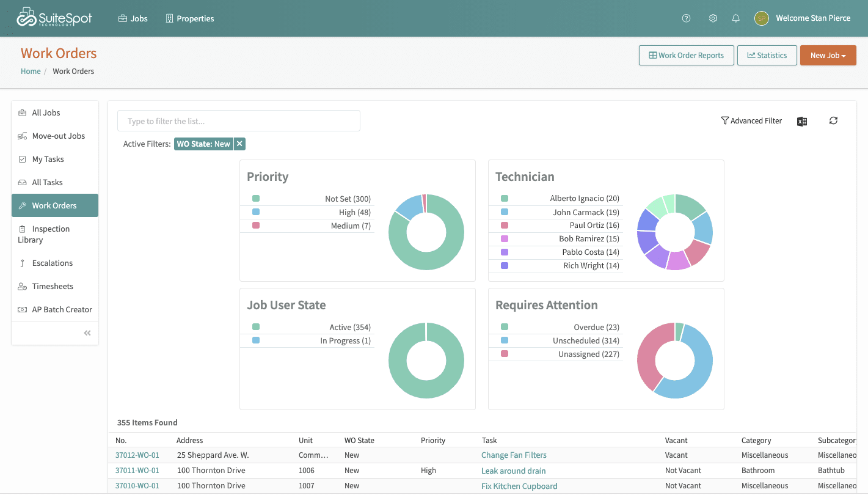
Task: Click the High priority legend swatch
Action: point(256,212)
